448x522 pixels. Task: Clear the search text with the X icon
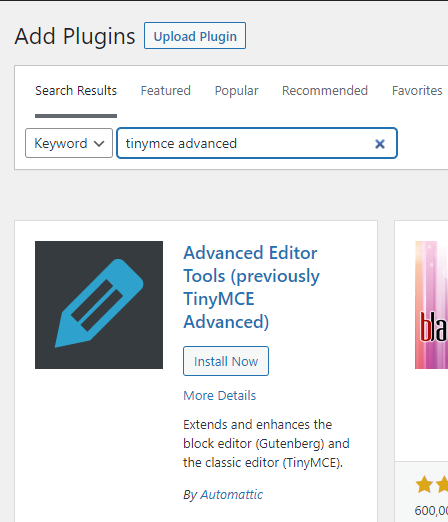(380, 144)
